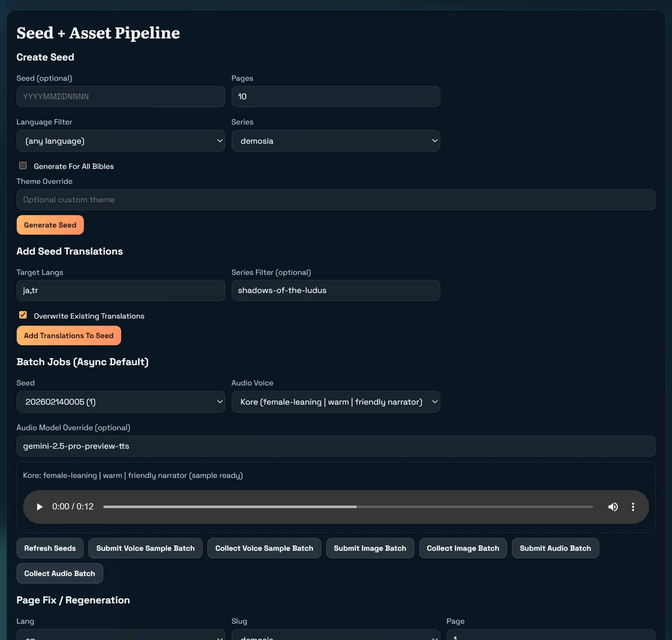
Task: Focus the Seed (optional) input field
Action: 121,97
